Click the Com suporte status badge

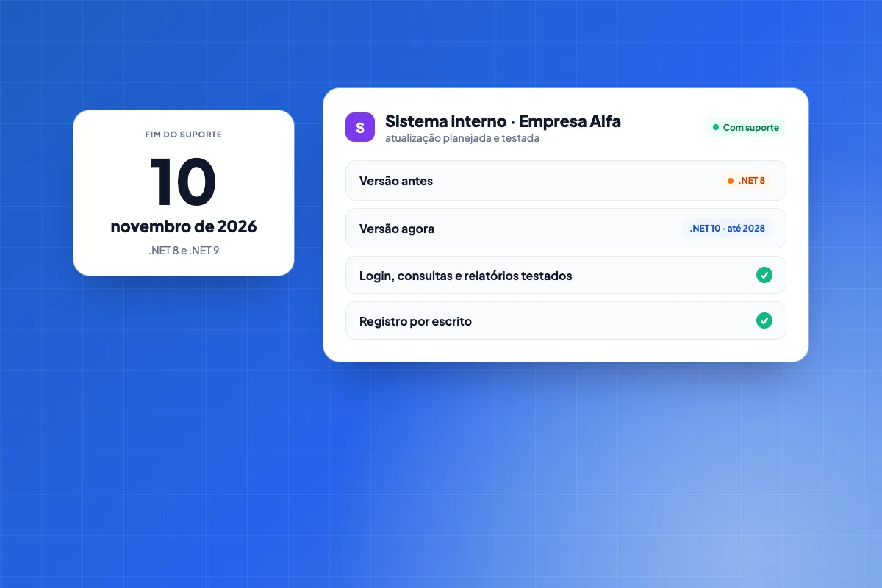pyautogui.click(x=746, y=128)
